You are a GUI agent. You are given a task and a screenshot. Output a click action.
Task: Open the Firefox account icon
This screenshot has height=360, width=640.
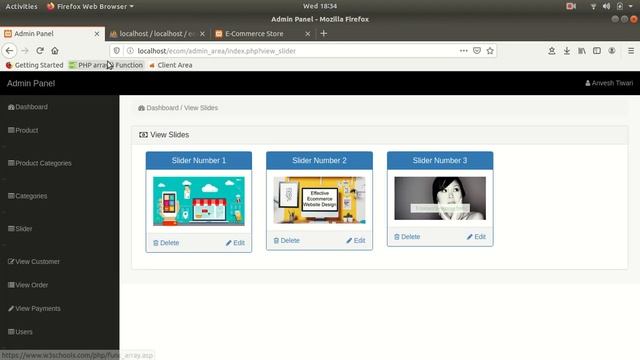(612, 51)
